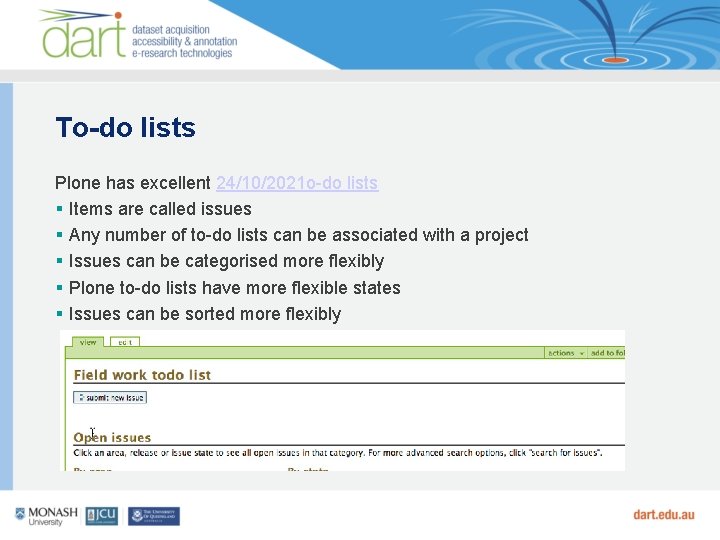
Task: Click the 'Open issues' heading
Action: coord(112,437)
